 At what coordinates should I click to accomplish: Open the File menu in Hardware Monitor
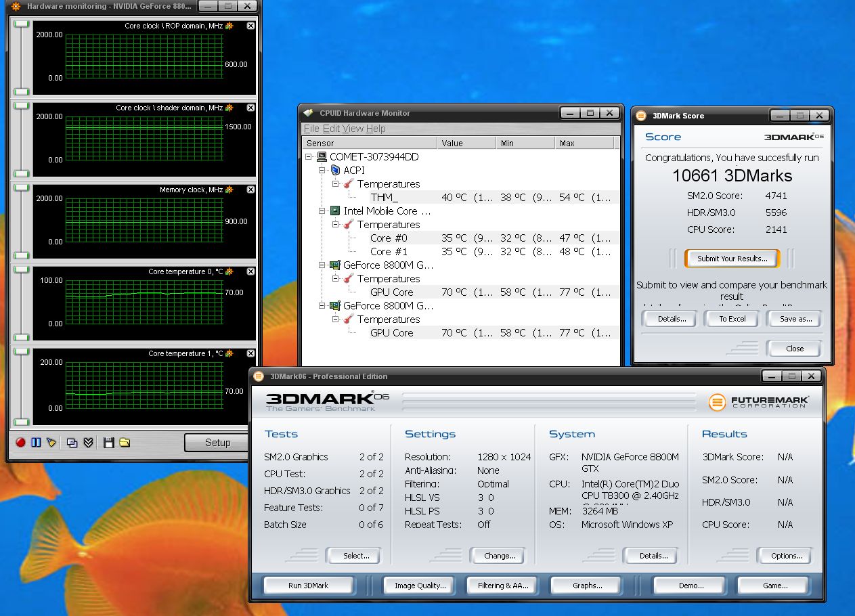pyautogui.click(x=311, y=129)
